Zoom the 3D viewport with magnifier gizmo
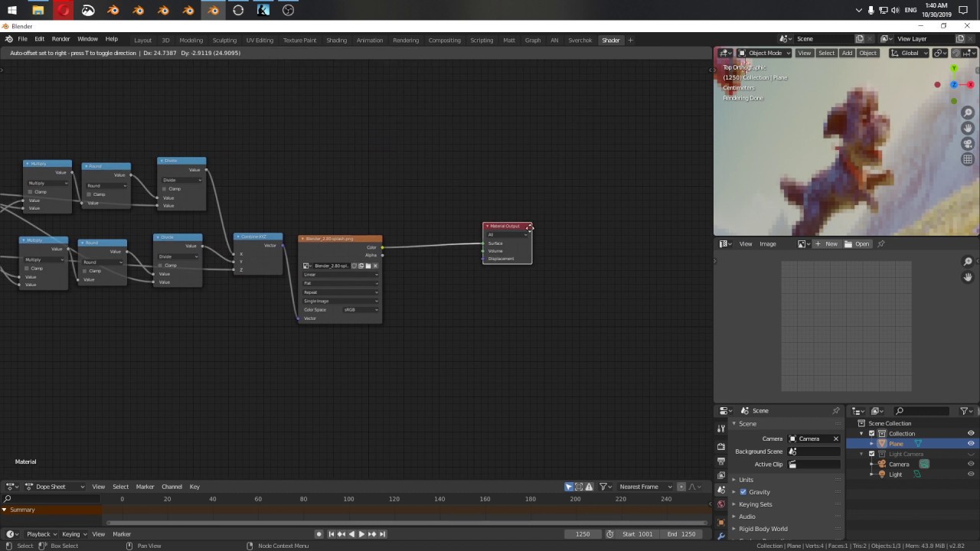Image resolution: width=980 pixels, height=551 pixels. pyautogui.click(x=968, y=113)
